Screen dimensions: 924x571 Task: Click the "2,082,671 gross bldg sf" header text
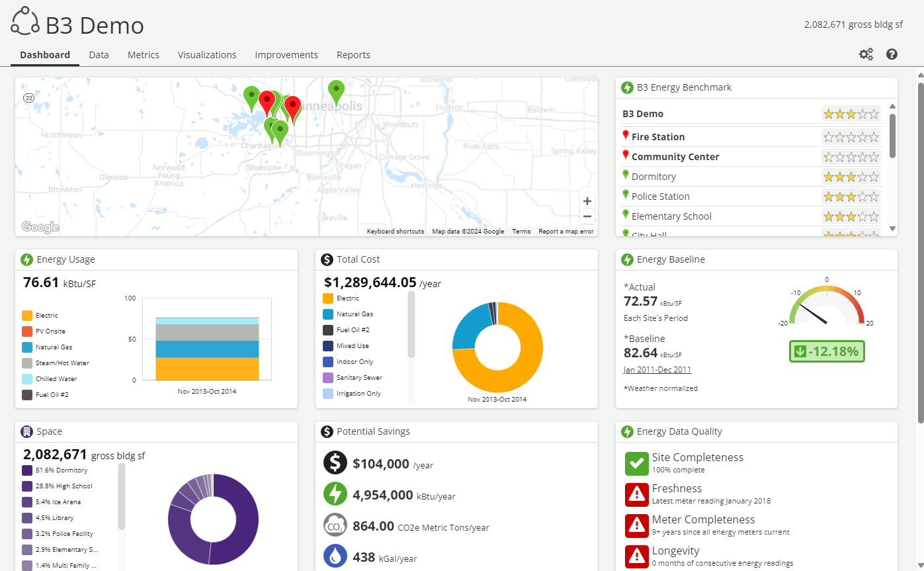853,24
